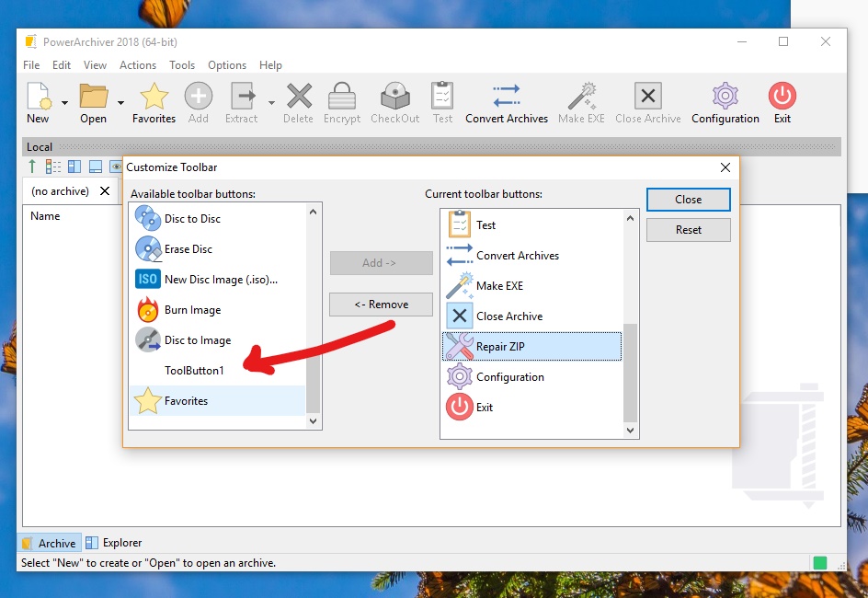This screenshot has width=868, height=598.
Task: Click the Make EXE wand in main toolbar
Action: [x=582, y=97]
